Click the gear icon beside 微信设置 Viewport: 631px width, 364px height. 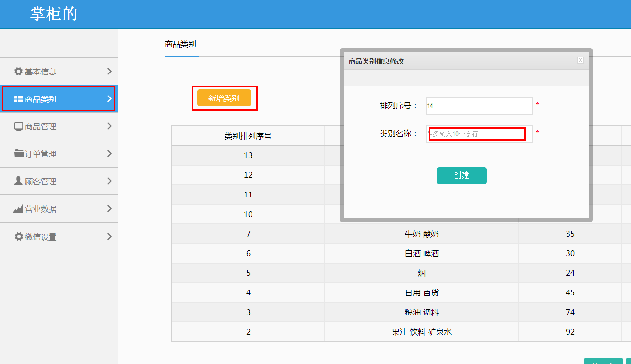[x=18, y=237]
